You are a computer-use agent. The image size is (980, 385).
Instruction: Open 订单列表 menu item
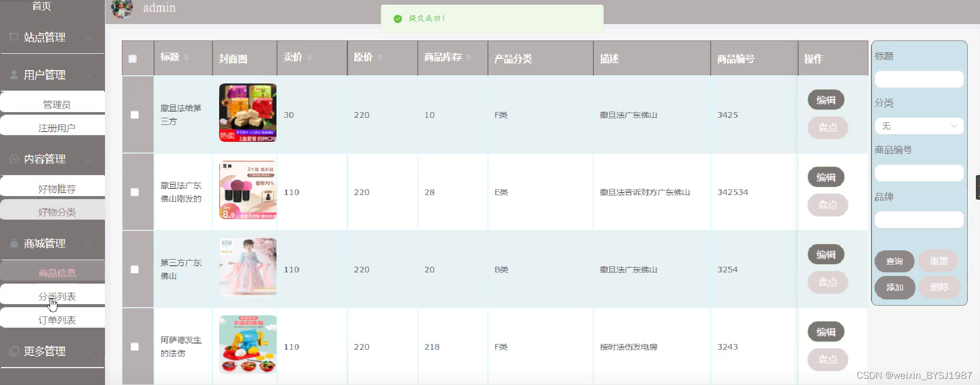[x=53, y=317]
